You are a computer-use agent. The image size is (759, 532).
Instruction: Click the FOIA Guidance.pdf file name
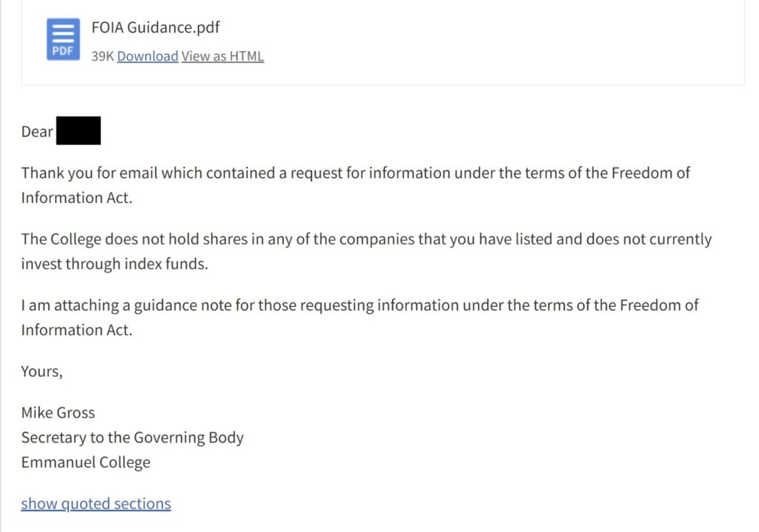[x=156, y=28]
